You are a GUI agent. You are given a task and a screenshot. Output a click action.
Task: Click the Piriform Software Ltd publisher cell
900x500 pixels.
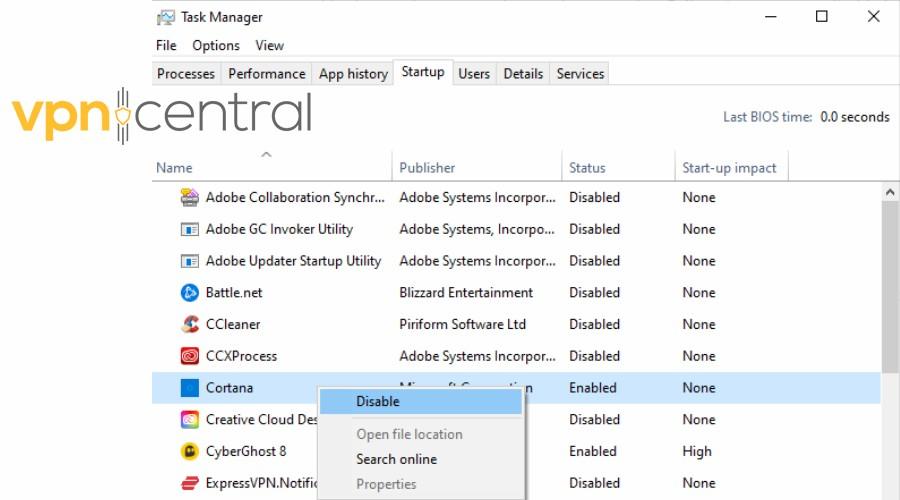pyautogui.click(x=462, y=324)
